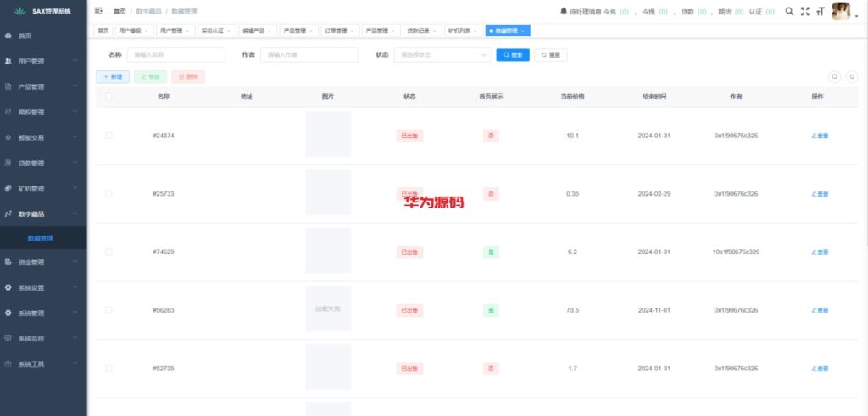868x416 pixels.
Task: Click the 智能交易 sidebar icon
Action: [8, 138]
